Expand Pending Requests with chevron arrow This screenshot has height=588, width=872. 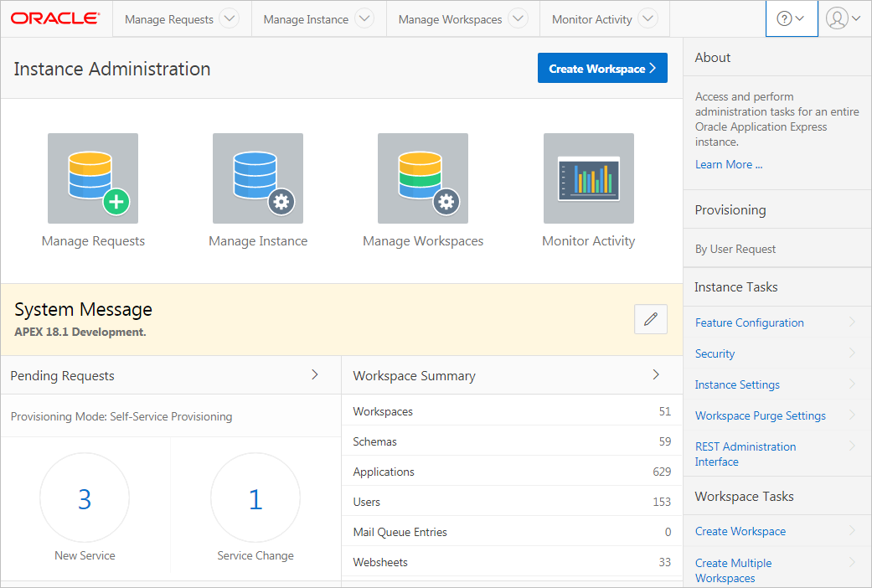(x=315, y=375)
